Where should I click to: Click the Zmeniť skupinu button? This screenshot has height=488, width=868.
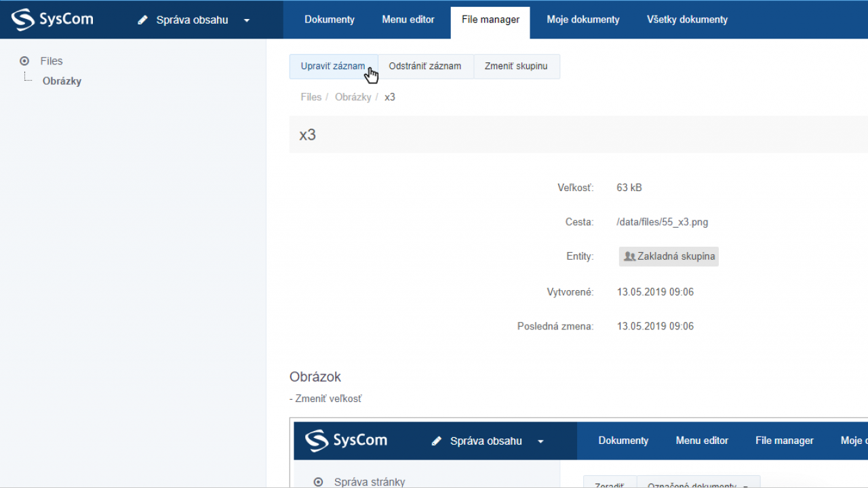pos(516,66)
